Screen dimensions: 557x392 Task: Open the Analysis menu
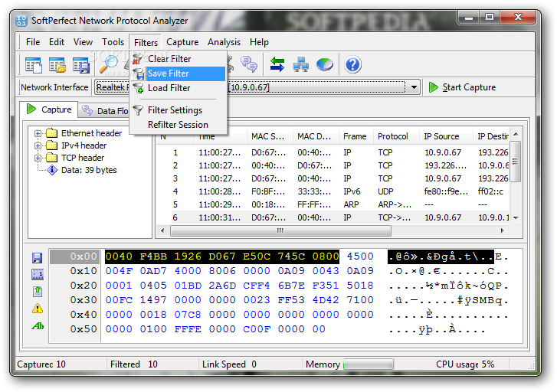click(224, 42)
